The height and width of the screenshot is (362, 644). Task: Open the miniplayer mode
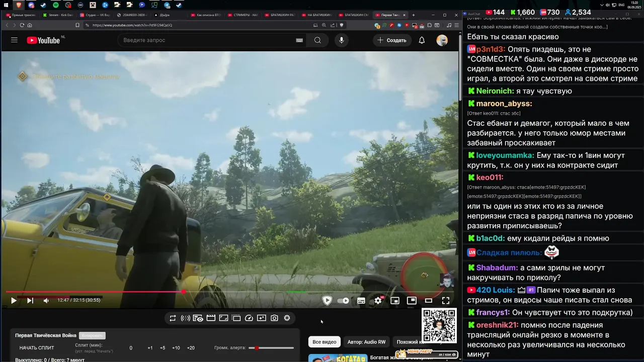(395, 301)
